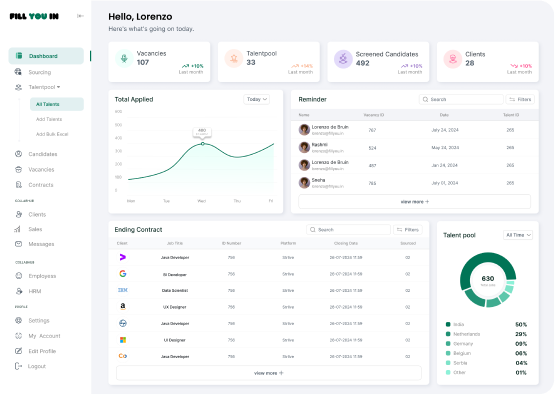Click the Messages sidebar icon
This screenshot has height=395, width=555.
(x=18, y=244)
